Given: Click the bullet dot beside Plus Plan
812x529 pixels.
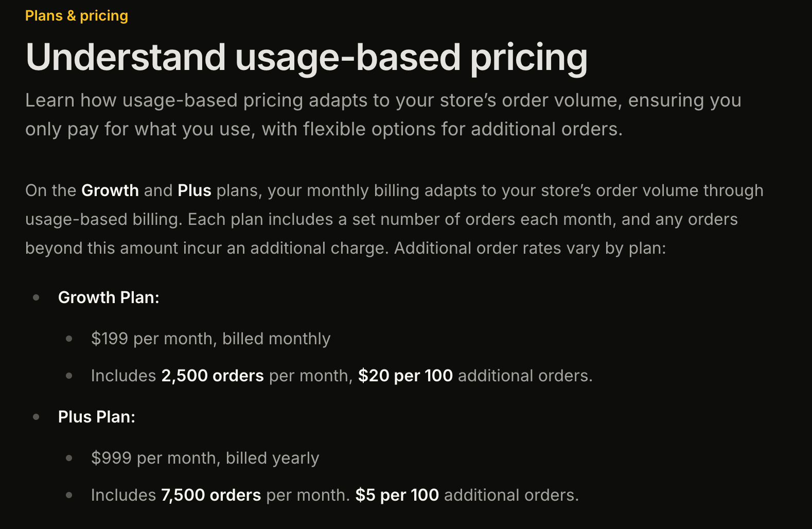Looking at the screenshot, I should 36,417.
